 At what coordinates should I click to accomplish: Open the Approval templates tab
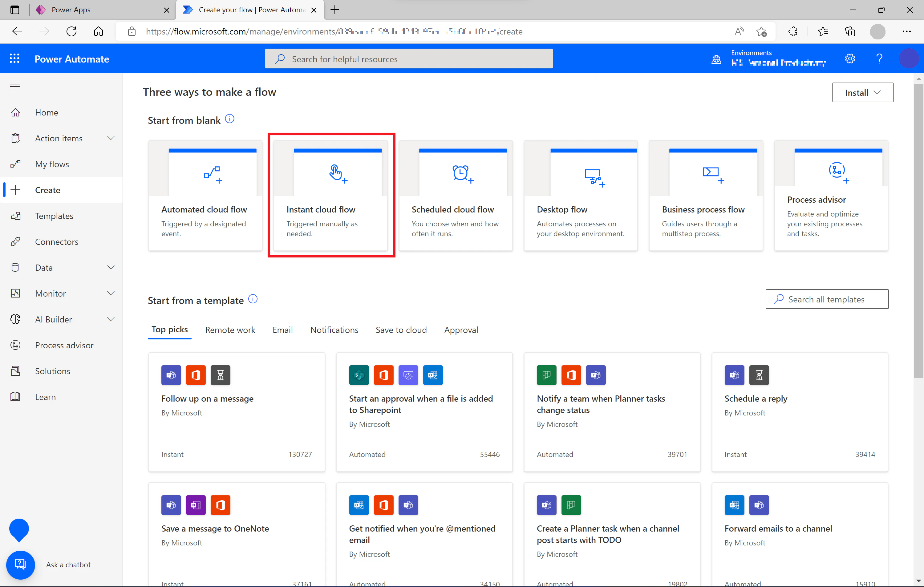(461, 330)
